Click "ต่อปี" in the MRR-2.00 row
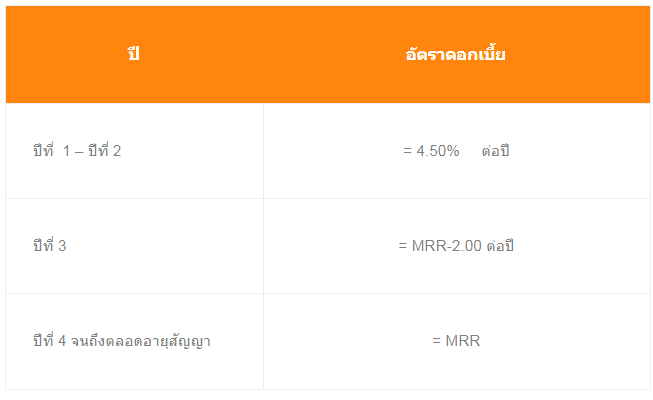653x400 pixels. 499,246
